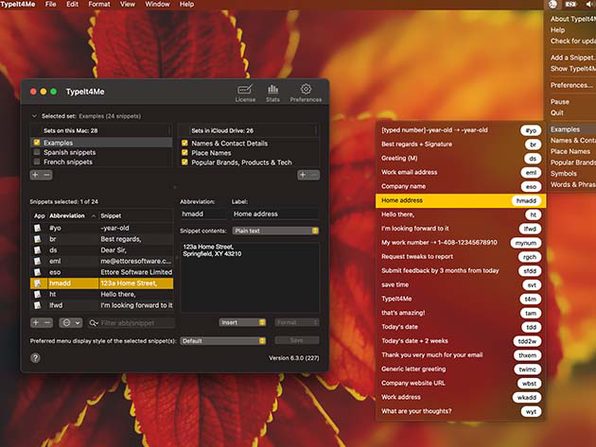Screen dimensions: 596x447
Task: Enable the Spanish snippets set checkbox
Action: [37, 152]
